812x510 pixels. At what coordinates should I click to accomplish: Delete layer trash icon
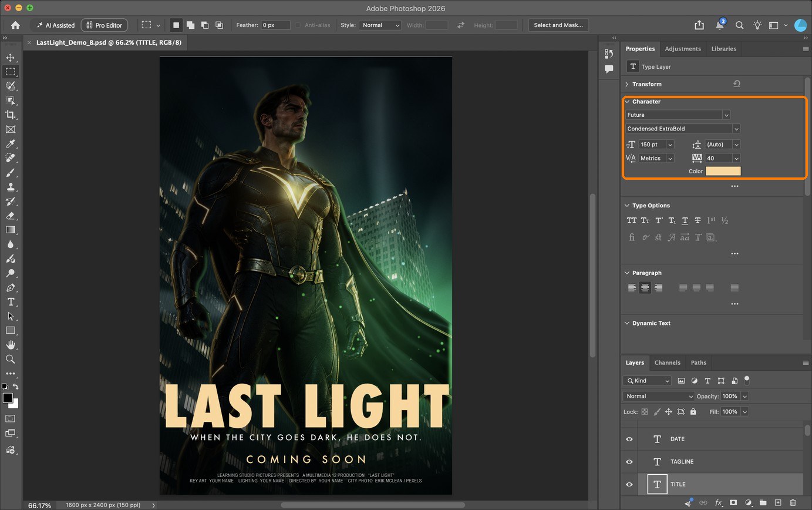[793, 503]
